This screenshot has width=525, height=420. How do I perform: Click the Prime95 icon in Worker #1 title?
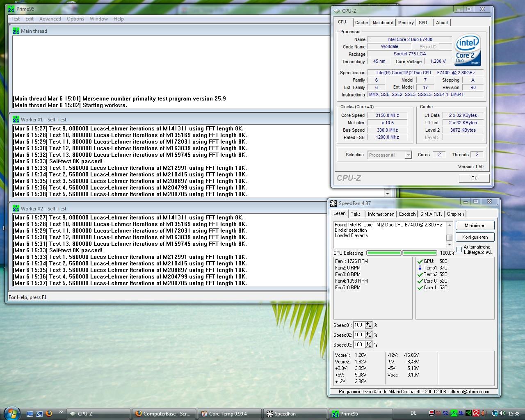(16, 120)
